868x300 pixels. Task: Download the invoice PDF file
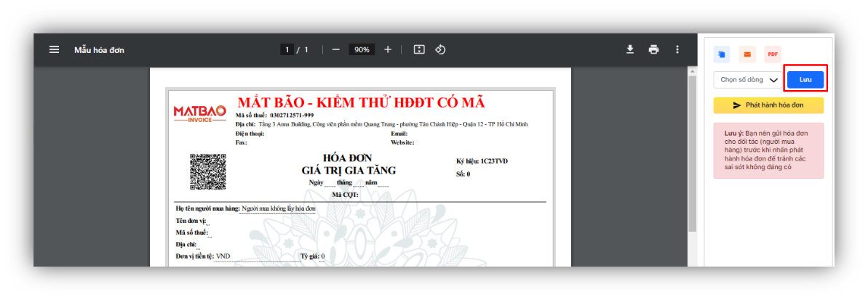click(630, 49)
